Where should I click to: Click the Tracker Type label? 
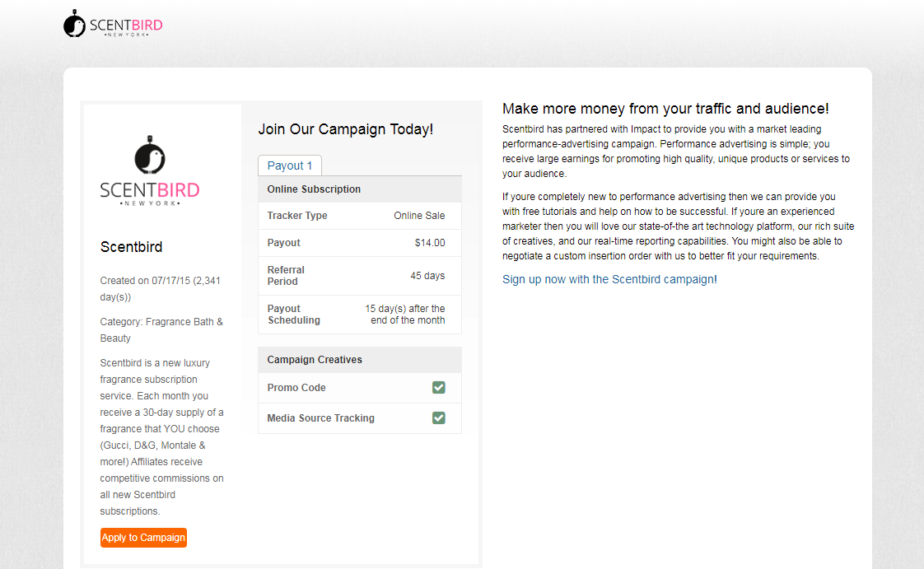coord(297,216)
